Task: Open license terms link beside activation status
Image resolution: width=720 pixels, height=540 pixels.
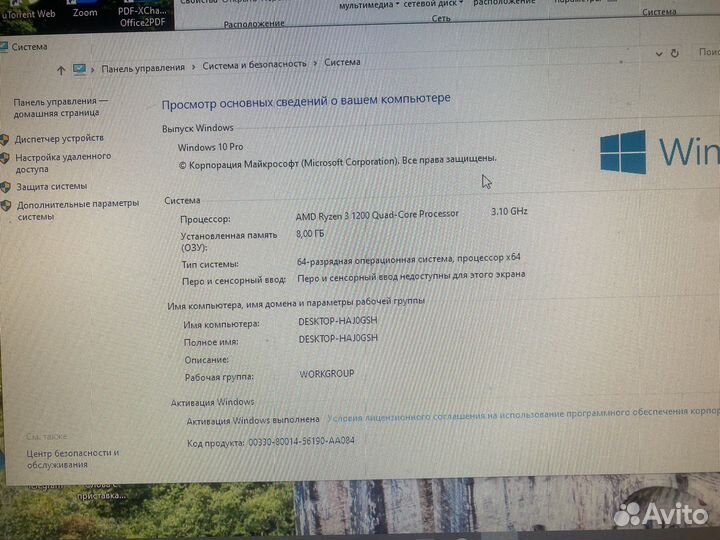Action: [523, 414]
